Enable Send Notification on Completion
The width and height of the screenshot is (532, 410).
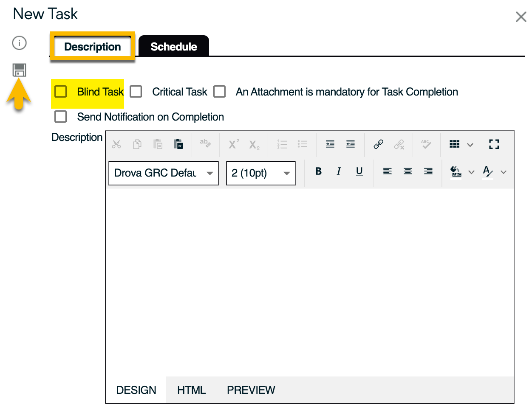(x=61, y=117)
